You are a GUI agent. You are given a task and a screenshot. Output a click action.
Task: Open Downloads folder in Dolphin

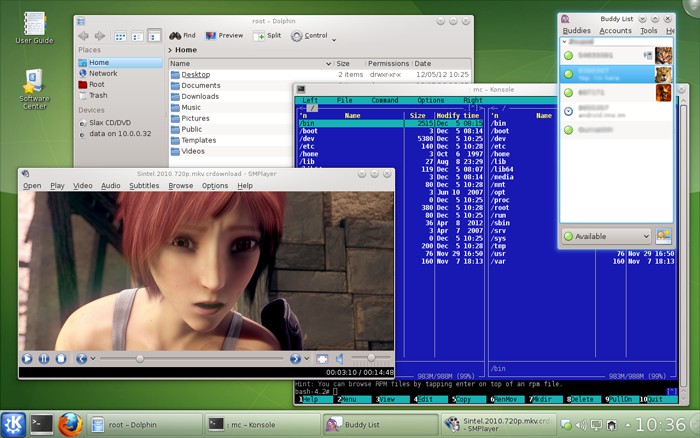(200, 96)
